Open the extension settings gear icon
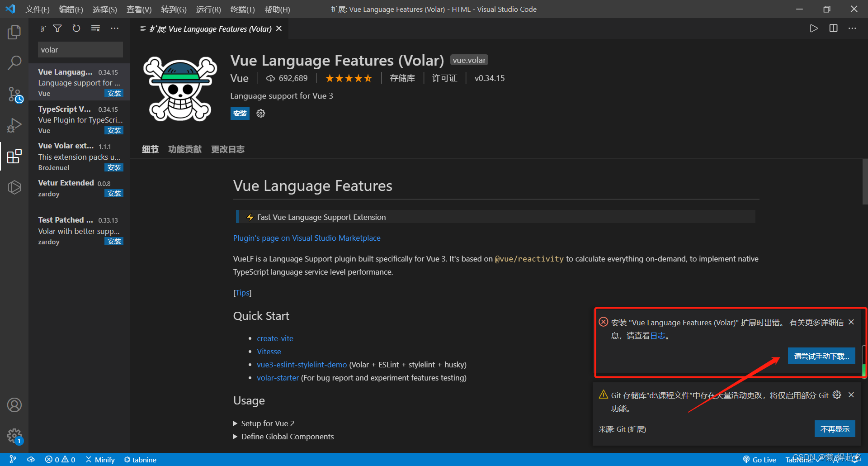Viewport: 868px width, 466px height. (260, 113)
